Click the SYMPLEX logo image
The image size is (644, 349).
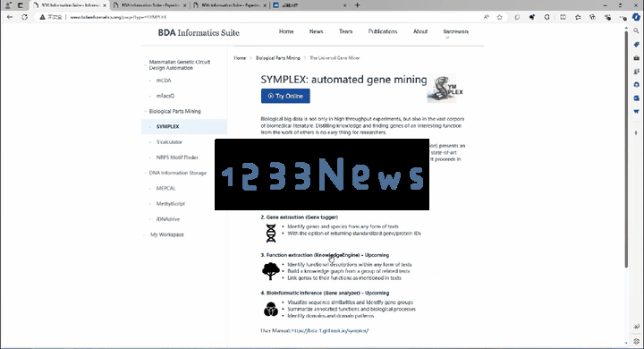[x=445, y=88]
